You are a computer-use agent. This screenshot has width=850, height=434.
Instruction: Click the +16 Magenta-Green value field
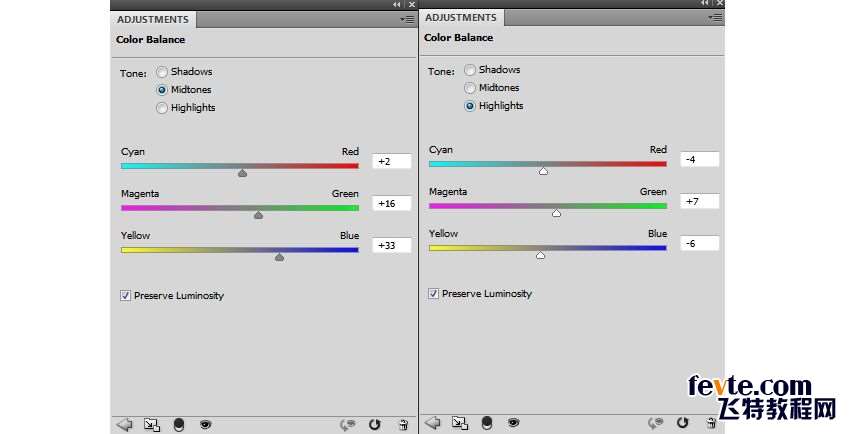391,204
